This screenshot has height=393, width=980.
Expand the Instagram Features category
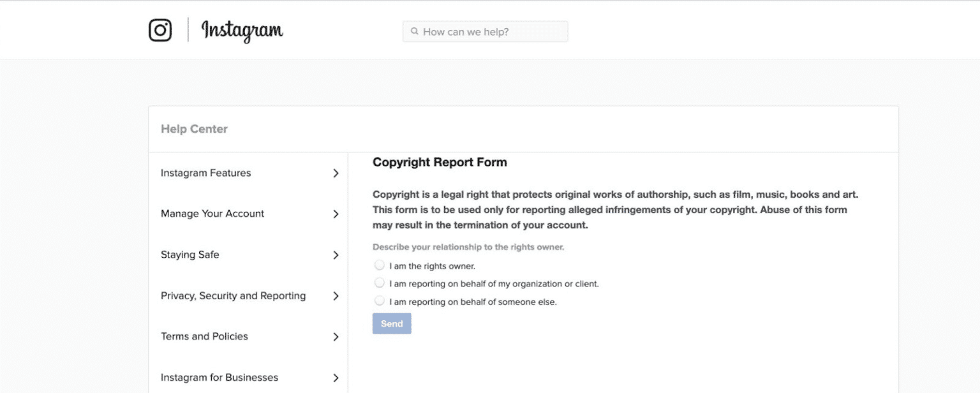pyautogui.click(x=206, y=173)
